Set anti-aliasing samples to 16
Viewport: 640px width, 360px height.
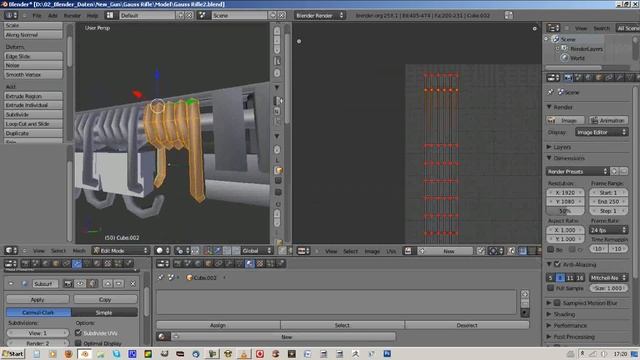(580, 278)
